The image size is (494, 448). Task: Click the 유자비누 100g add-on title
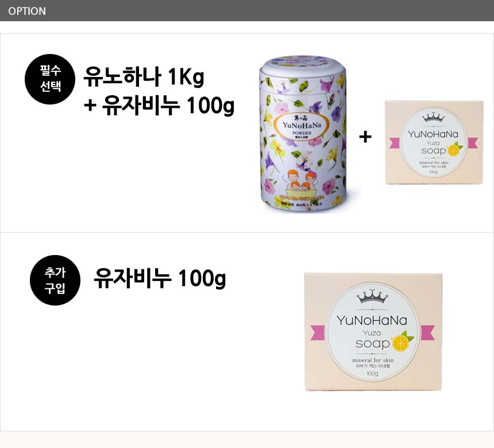click(x=160, y=279)
